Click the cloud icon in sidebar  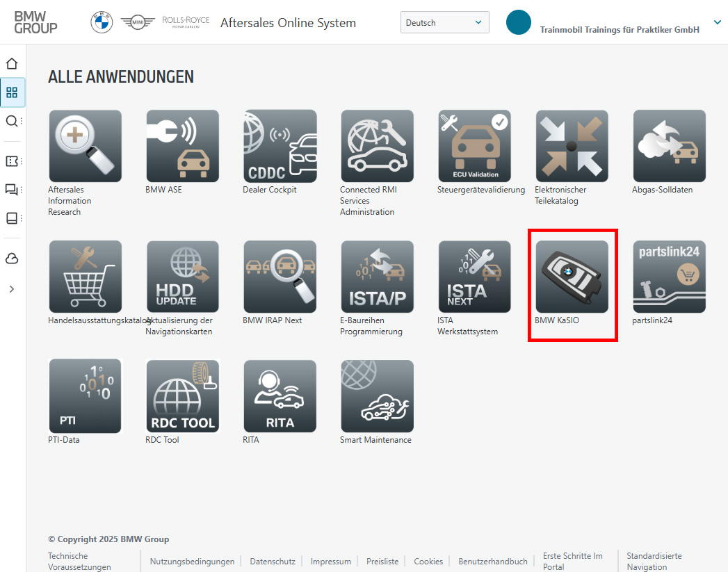click(x=12, y=259)
